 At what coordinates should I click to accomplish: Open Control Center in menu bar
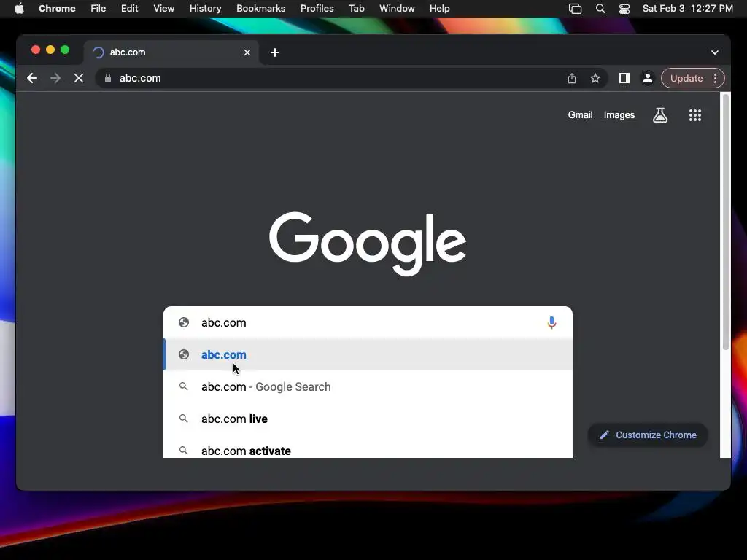click(x=624, y=9)
